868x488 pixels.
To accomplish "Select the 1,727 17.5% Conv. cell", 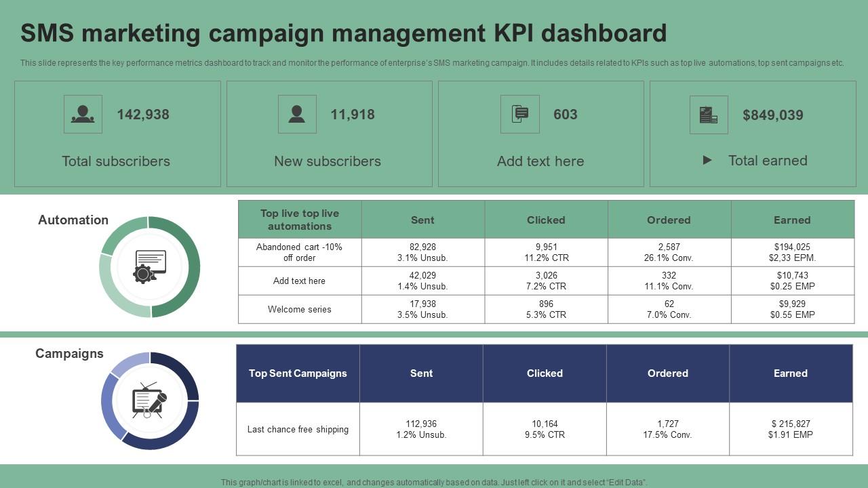I will pyautogui.click(x=668, y=429).
